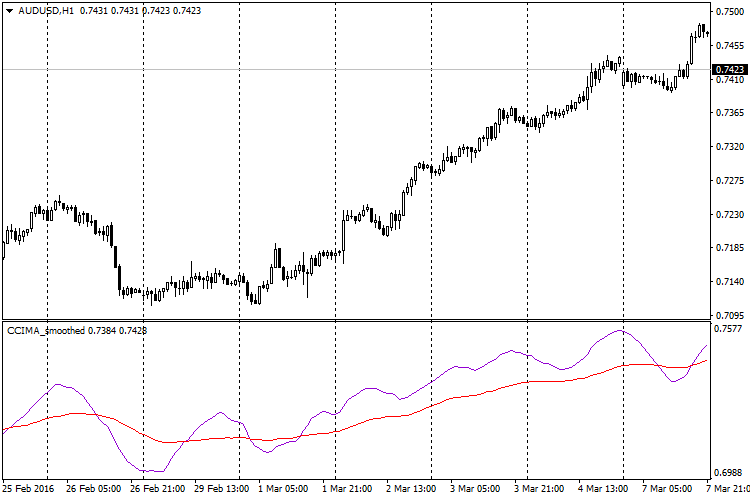Select the 0.7577 indicator scale value
Screen dimensions: 750x500
coord(729,328)
